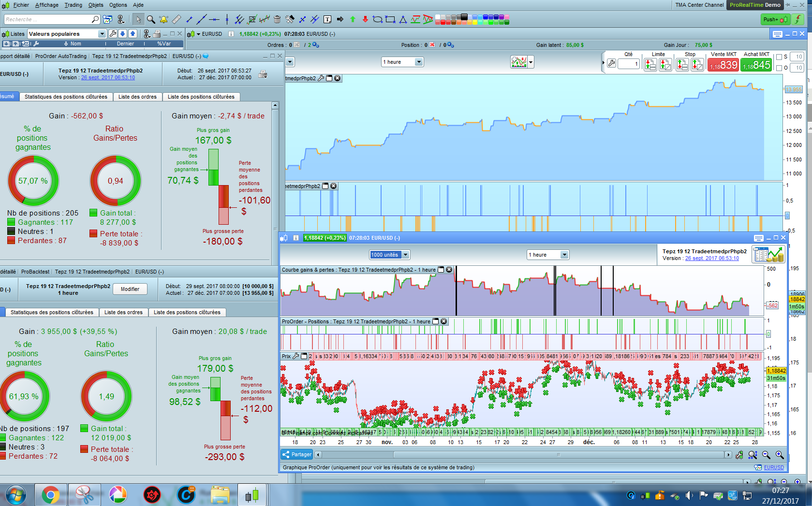This screenshot has width=812, height=506.
Task: Select the text annotation tool
Action: (x=327, y=19)
